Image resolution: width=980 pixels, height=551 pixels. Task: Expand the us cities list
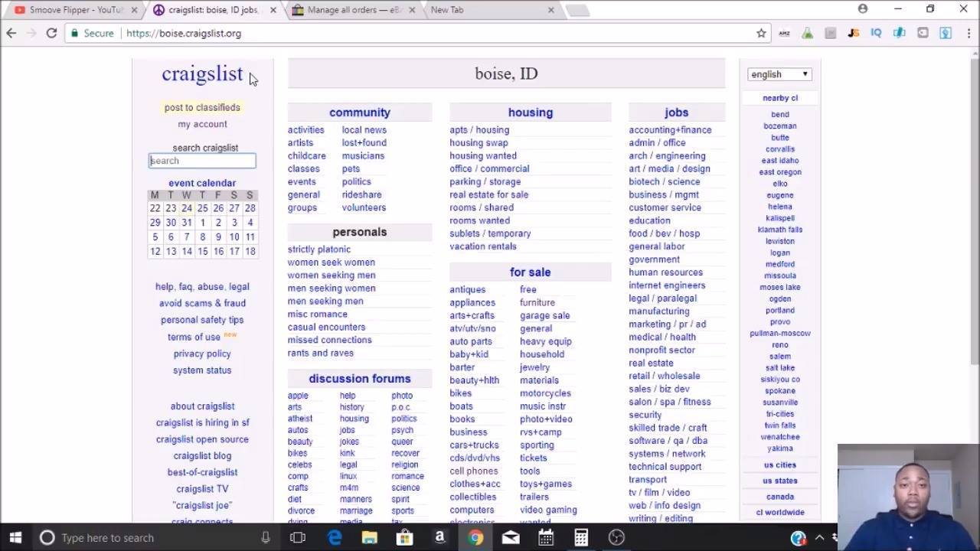point(780,465)
